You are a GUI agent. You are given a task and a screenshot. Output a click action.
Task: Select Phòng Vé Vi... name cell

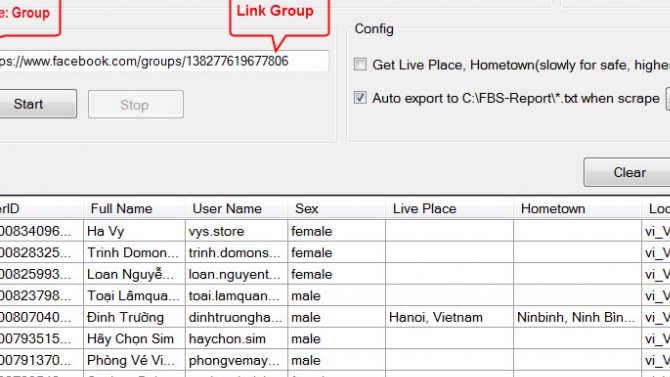click(x=134, y=360)
